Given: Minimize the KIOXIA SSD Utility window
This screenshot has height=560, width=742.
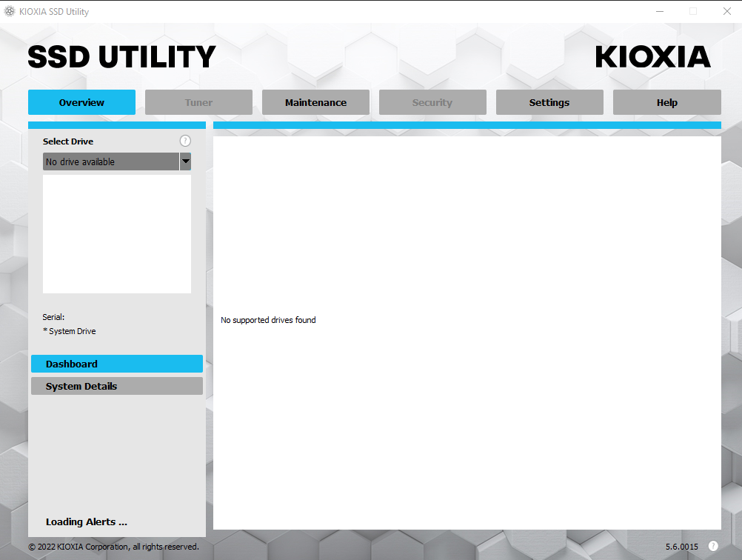Looking at the screenshot, I should point(660,11).
